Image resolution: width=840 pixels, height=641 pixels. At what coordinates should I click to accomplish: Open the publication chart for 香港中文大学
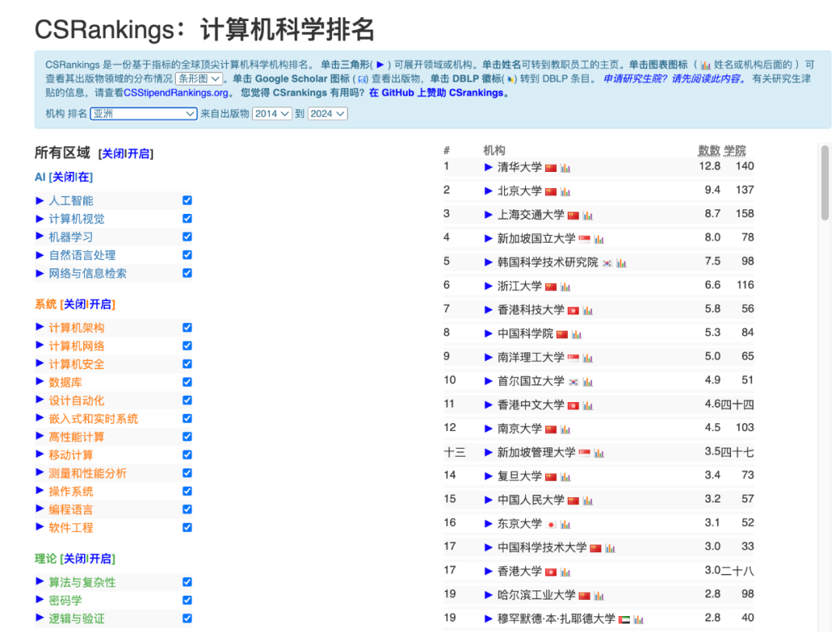coord(588,405)
